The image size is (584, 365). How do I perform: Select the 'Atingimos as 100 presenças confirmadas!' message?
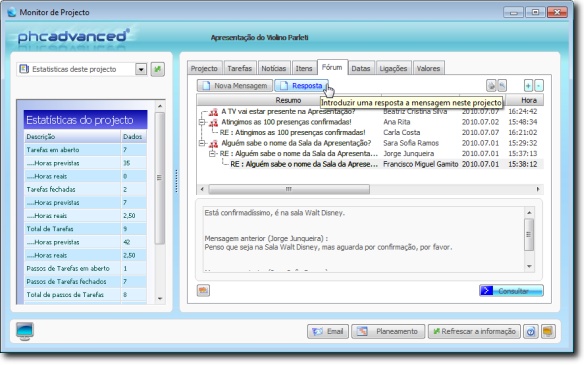point(286,122)
